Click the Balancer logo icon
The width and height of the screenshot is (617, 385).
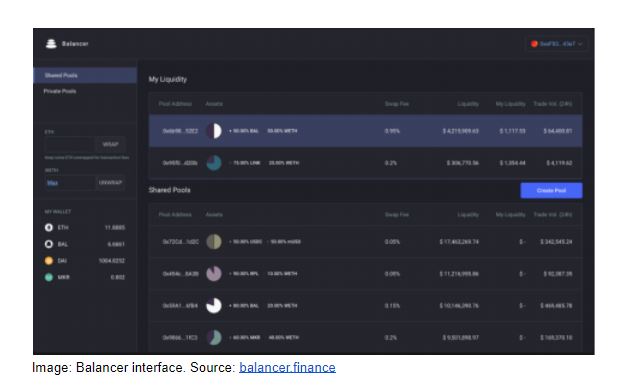[x=51, y=43]
